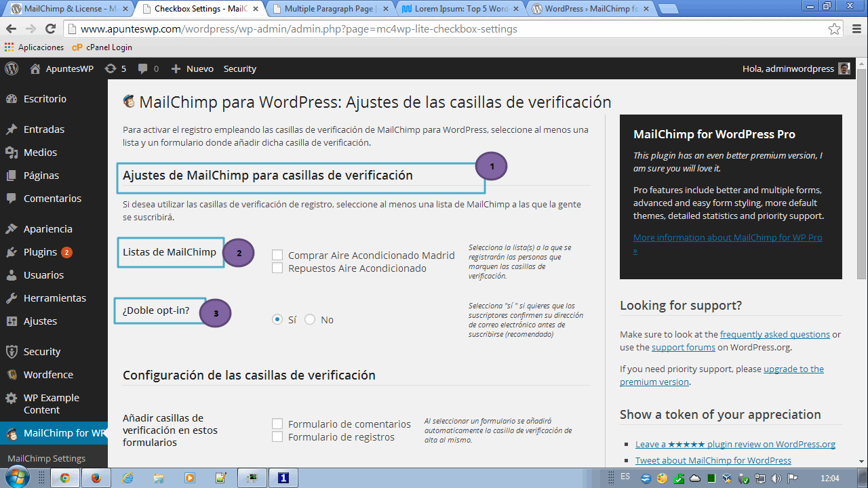Viewport: 868px width, 488px height.
Task: Click the ES language indicator in tray
Action: point(625,476)
